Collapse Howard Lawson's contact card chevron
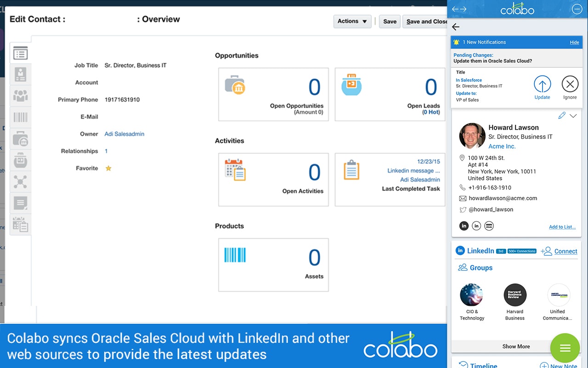Image resolution: width=588 pixels, height=368 pixels. [x=573, y=116]
